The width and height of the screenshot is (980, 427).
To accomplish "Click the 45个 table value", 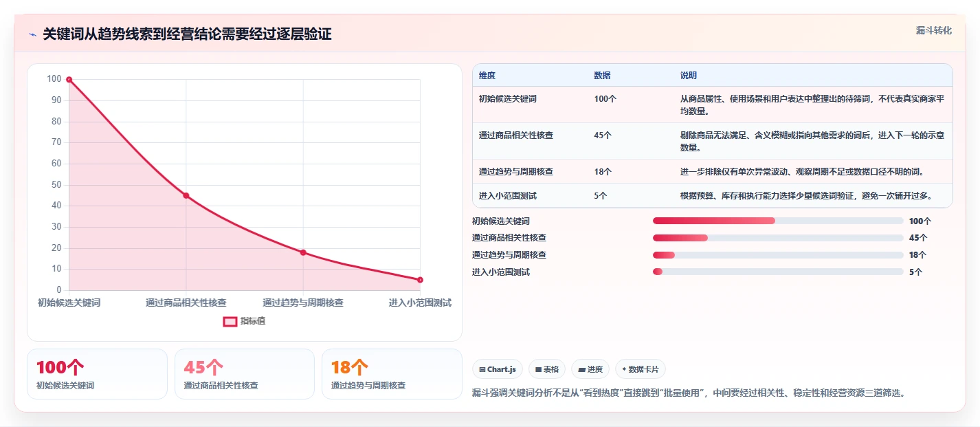I will [x=603, y=135].
